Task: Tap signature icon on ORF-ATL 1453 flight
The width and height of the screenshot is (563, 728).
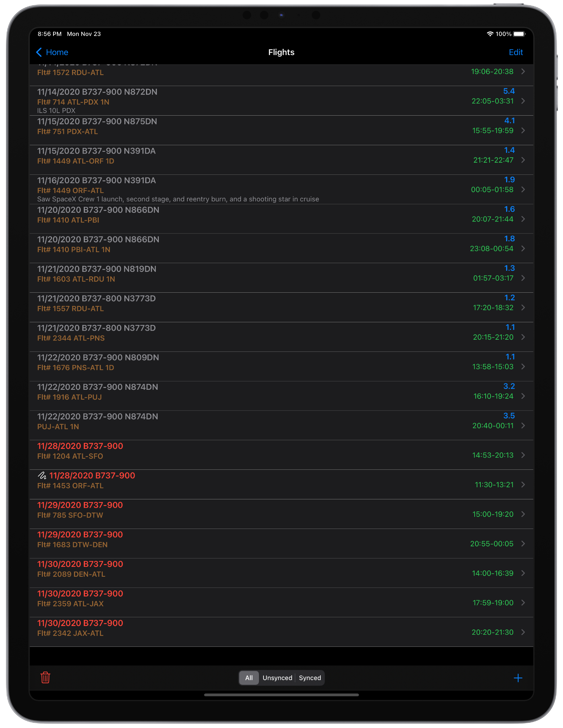Action: (x=42, y=475)
